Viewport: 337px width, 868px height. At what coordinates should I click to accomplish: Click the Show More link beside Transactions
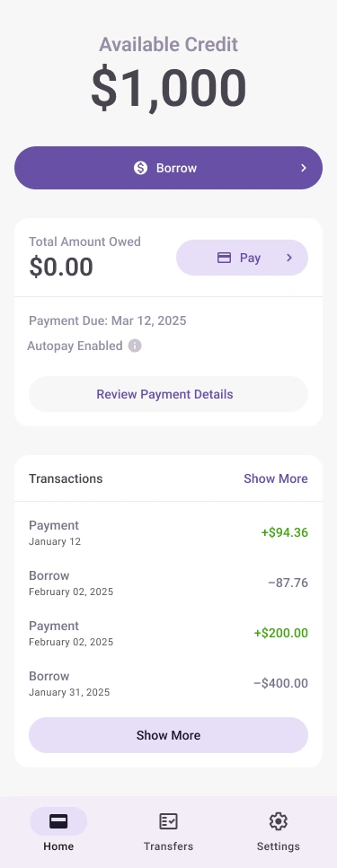tap(276, 478)
